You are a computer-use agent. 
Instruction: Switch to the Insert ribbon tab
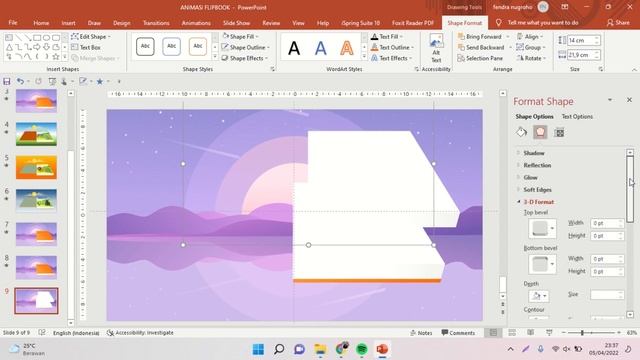click(x=69, y=23)
